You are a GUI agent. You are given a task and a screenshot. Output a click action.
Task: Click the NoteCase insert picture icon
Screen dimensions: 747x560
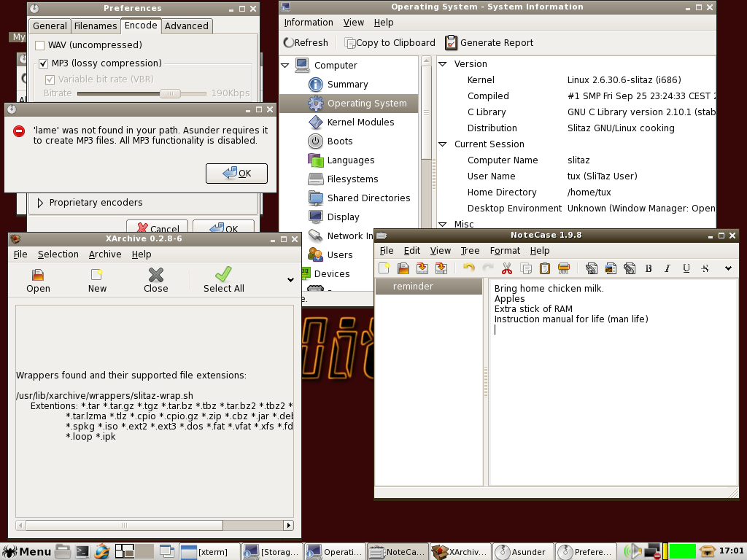coord(611,268)
